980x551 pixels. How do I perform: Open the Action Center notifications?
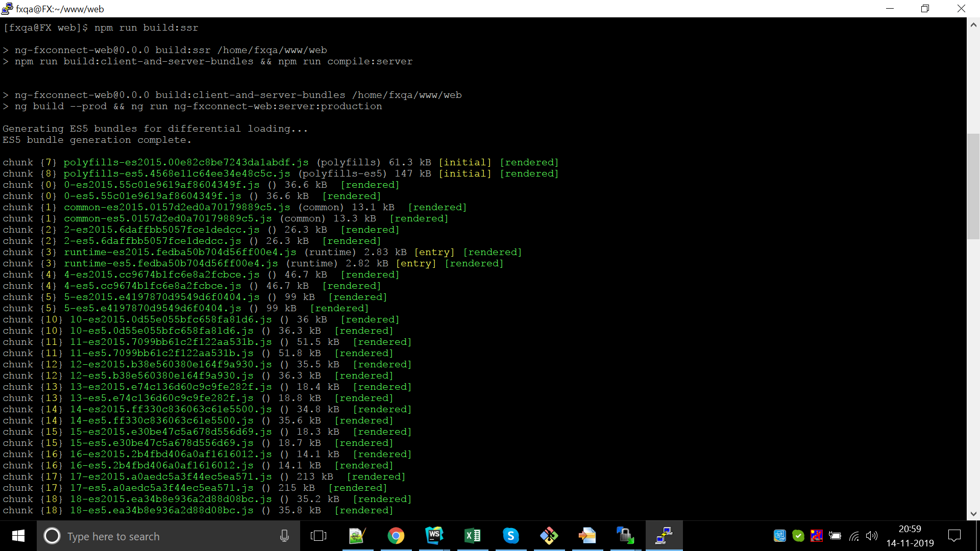pos(954,536)
